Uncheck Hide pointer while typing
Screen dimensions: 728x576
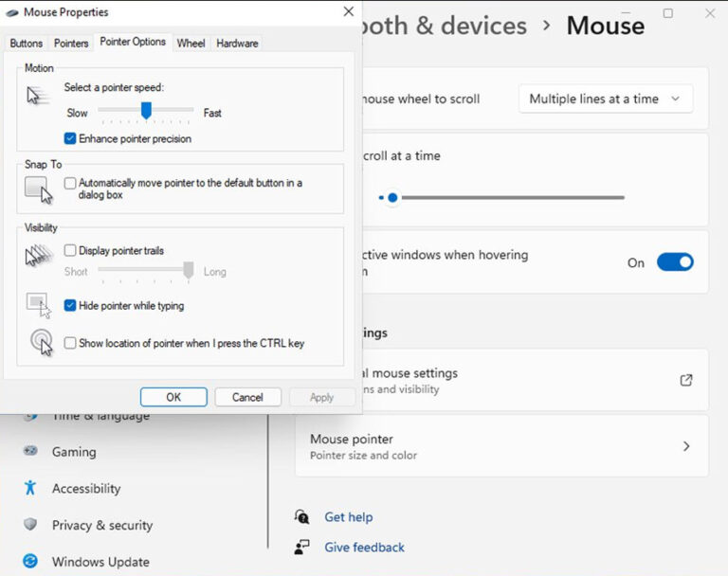point(70,305)
